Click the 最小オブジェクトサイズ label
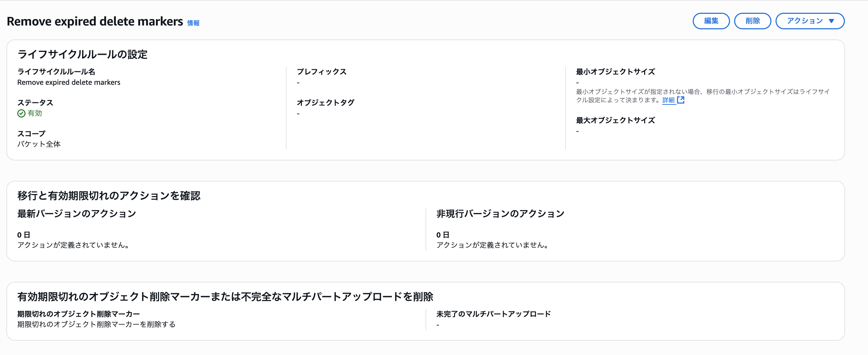The height and width of the screenshot is (355, 868). (615, 72)
